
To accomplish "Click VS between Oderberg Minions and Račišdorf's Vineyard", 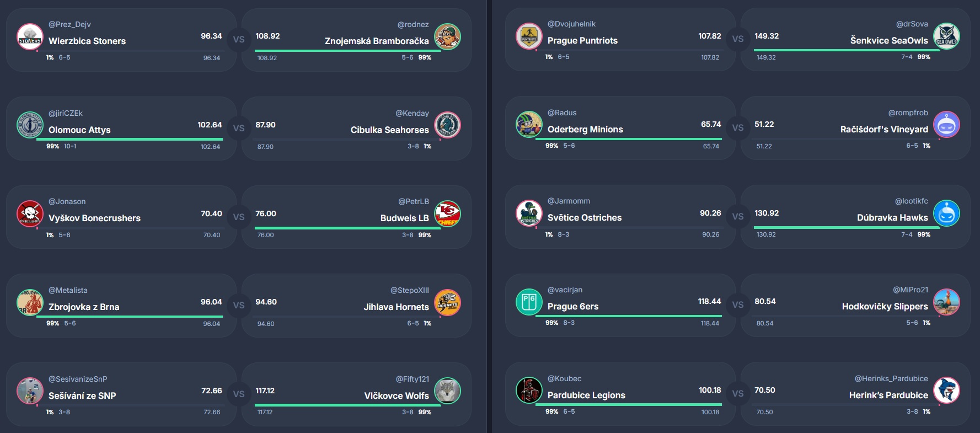I will [x=738, y=127].
